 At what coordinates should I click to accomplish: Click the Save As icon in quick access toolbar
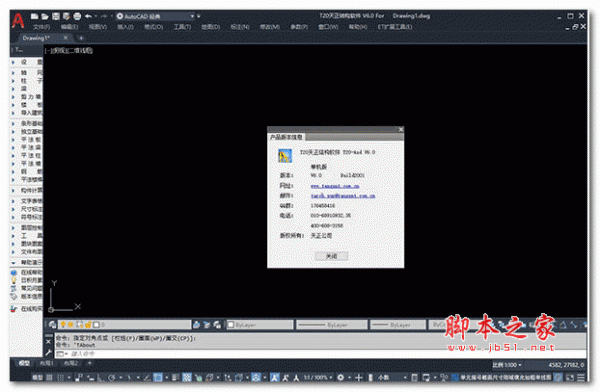[66, 16]
